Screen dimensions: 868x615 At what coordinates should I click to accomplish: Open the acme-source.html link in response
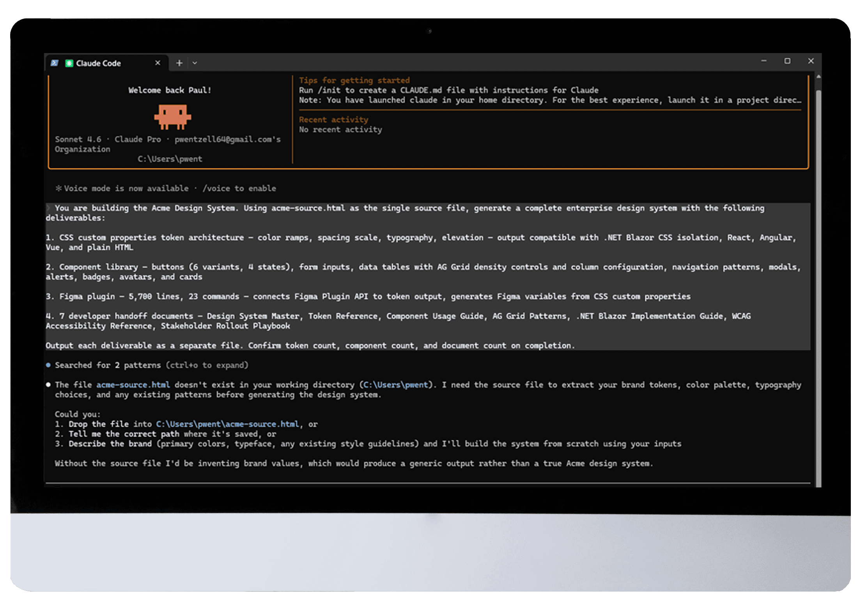[x=133, y=385]
